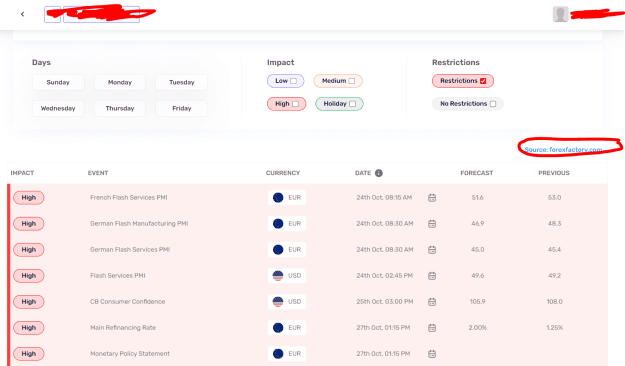Click forecast value '2.00%'
Image resolution: width=625 pixels, height=366 pixels.
point(478,328)
